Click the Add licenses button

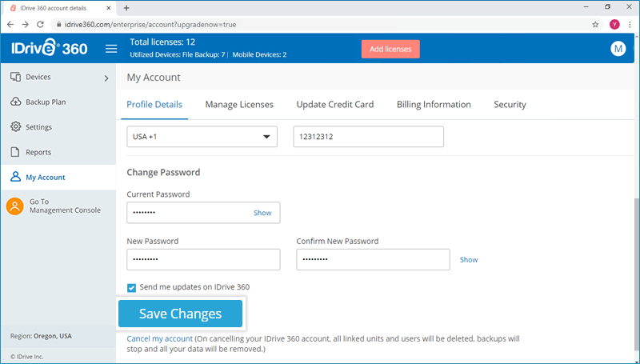point(390,49)
